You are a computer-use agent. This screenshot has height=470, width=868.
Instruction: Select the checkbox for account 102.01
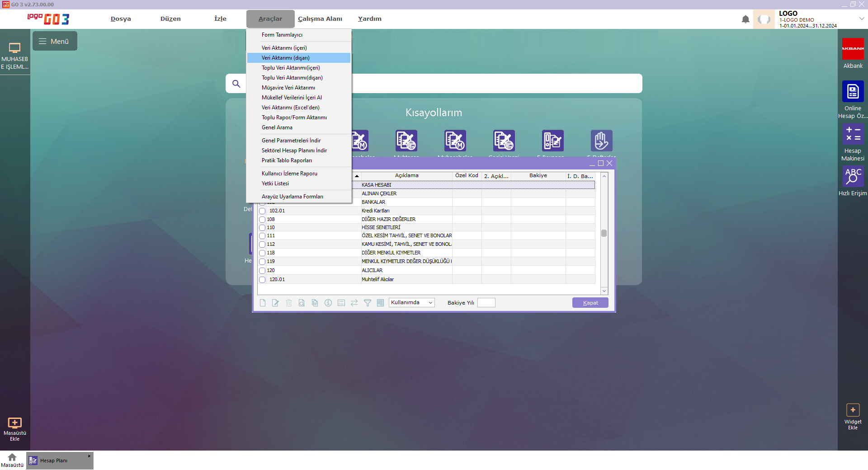pyautogui.click(x=262, y=211)
